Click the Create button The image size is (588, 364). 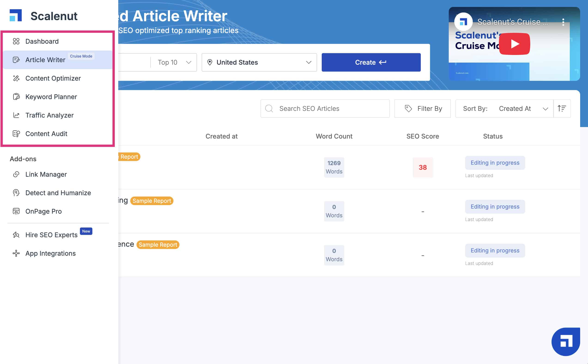click(x=371, y=62)
